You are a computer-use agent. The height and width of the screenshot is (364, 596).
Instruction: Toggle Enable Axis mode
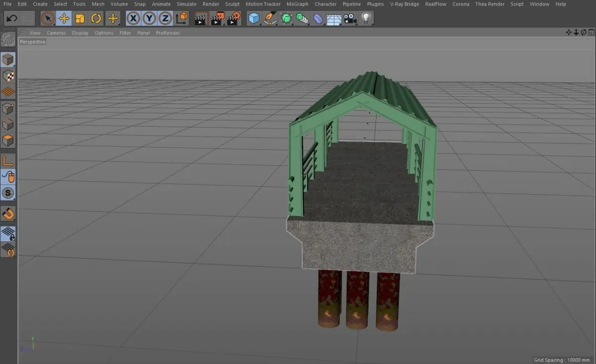click(x=8, y=161)
